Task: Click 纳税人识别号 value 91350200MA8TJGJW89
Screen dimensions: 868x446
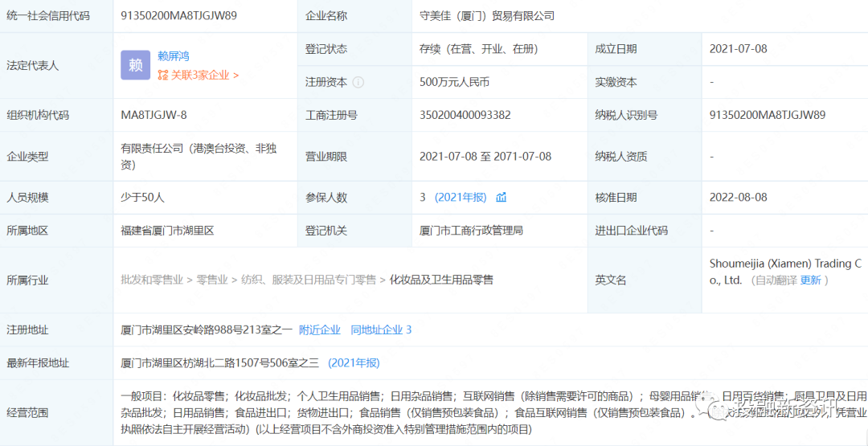Action: [x=768, y=115]
